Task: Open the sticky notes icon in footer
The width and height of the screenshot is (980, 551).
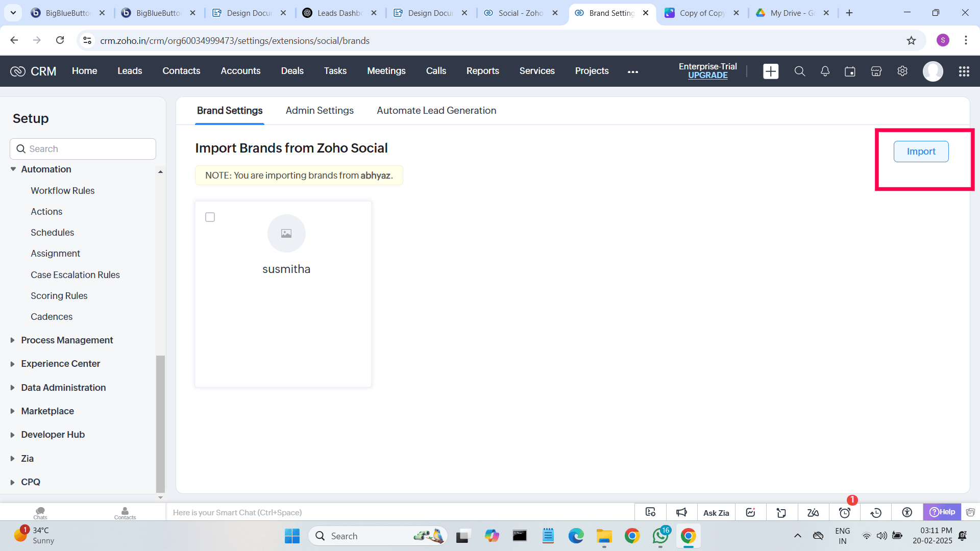Action: coord(781,512)
